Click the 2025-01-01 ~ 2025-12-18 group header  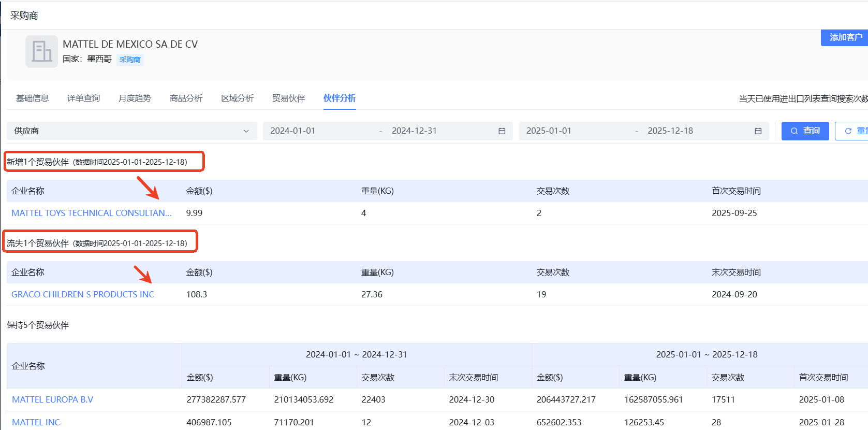click(707, 354)
